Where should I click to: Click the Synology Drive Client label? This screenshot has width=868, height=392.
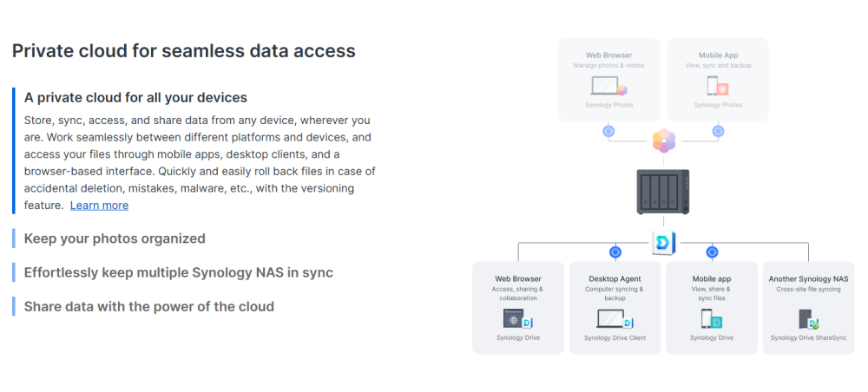point(615,338)
